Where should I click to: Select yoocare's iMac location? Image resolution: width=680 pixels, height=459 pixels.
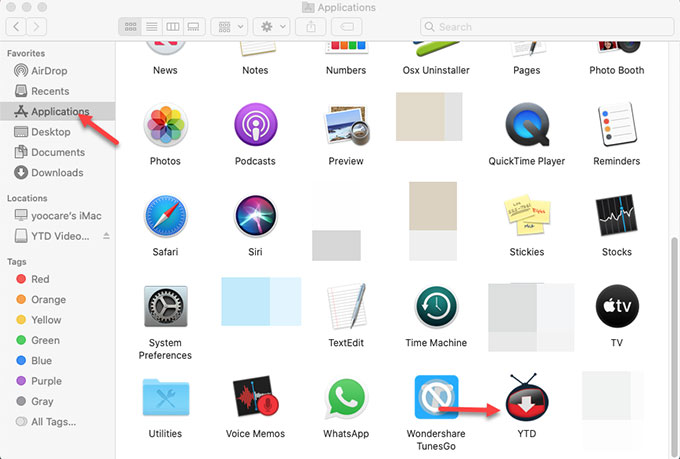click(x=57, y=216)
